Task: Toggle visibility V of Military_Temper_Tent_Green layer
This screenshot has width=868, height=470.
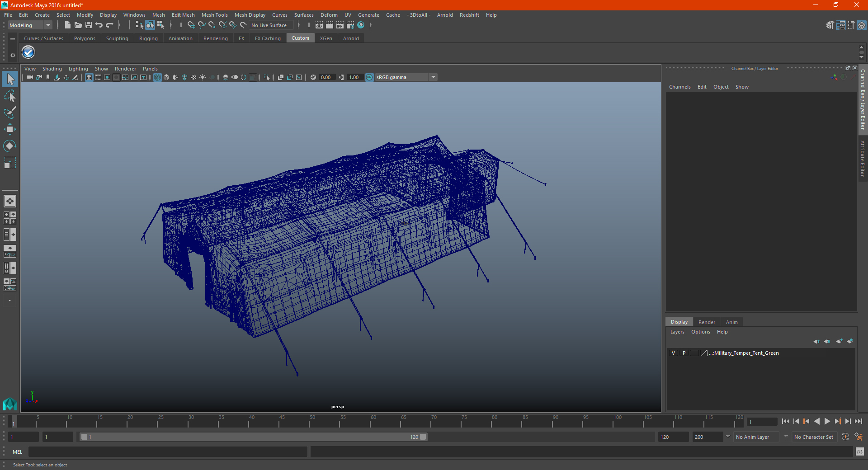Action: pos(673,353)
